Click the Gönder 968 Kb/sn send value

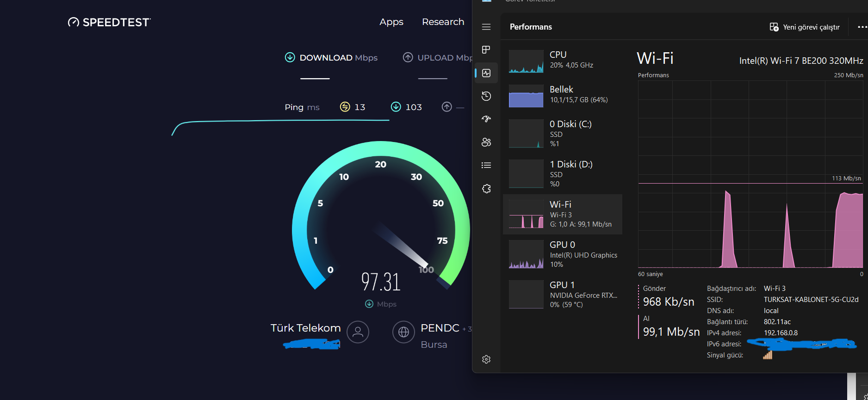click(669, 302)
